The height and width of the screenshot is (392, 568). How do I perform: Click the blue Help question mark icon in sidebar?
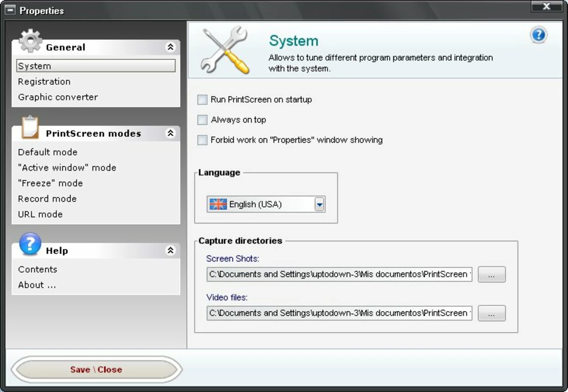point(30,244)
